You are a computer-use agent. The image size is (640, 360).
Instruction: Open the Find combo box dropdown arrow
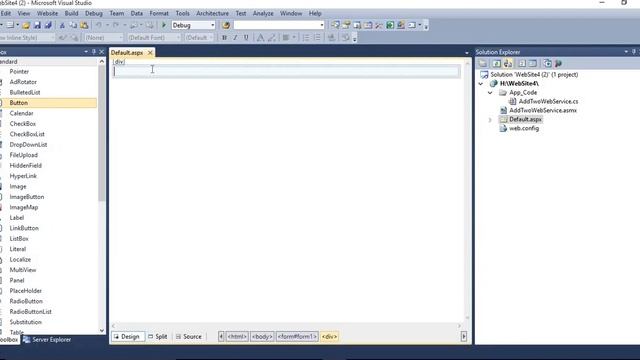point(322,25)
